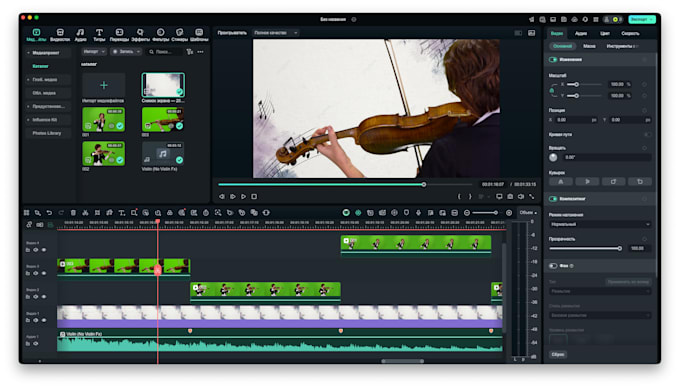Hide Видео 3 track with eye icon
The image size is (680, 389).
pyautogui.click(x=44, y=273)
